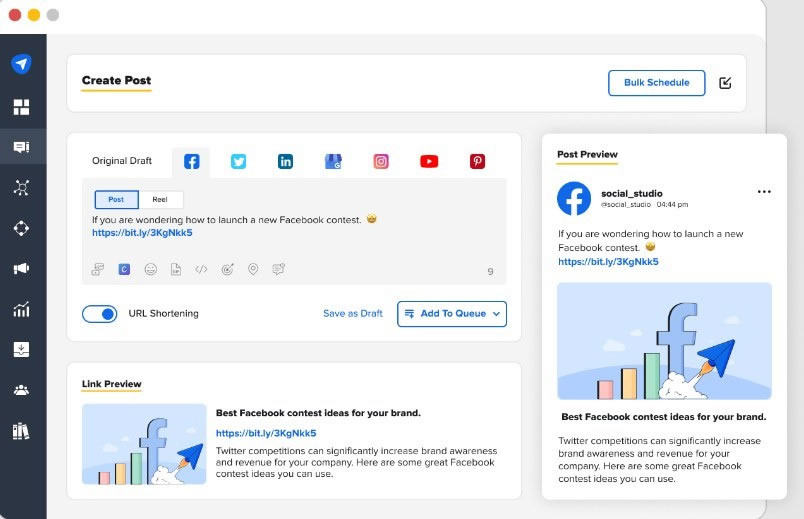
Task: Select the Post type option
Action: click(116, 199)
